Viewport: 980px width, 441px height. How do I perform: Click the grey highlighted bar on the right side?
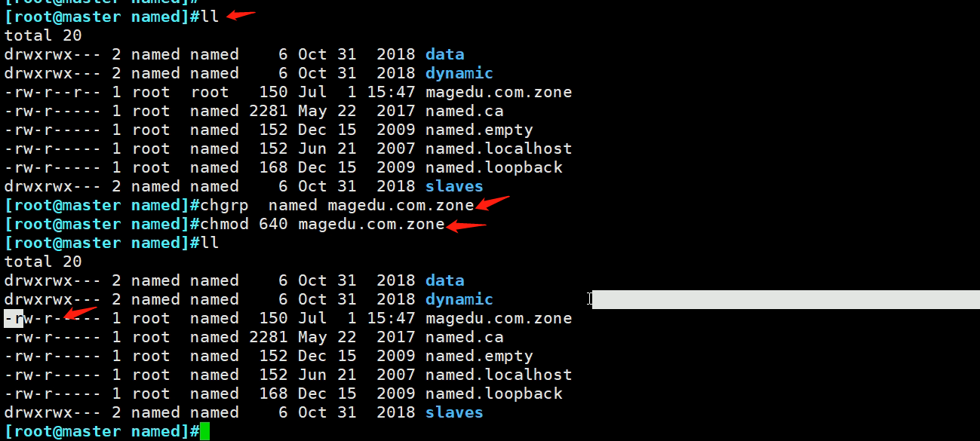point(785,299)
